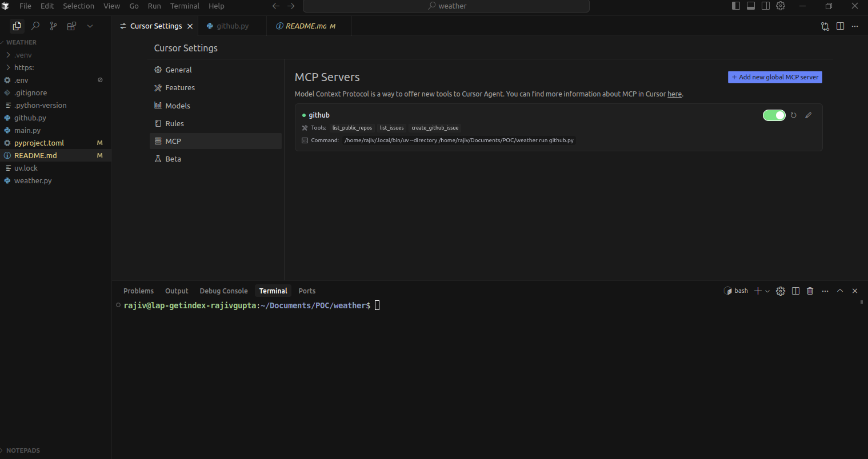Expand the https: folder
The image size is (868, 459).
click(x=55, y=67)
